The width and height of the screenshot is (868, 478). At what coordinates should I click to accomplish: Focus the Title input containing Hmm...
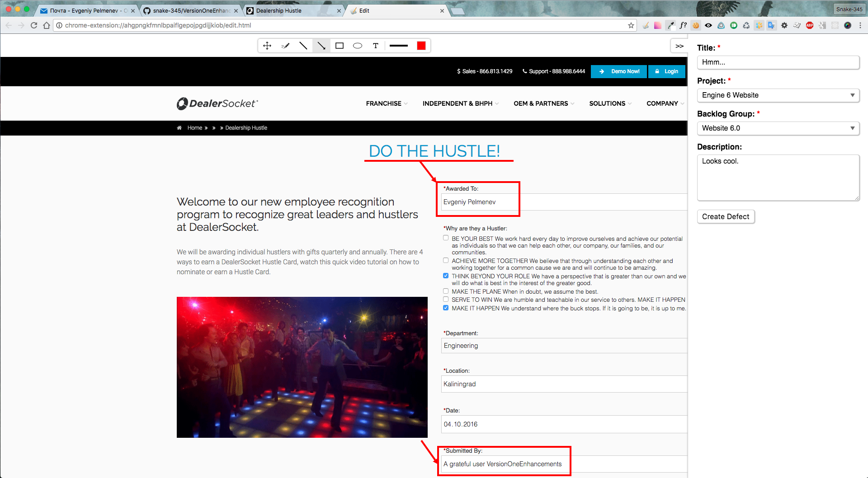778,62
